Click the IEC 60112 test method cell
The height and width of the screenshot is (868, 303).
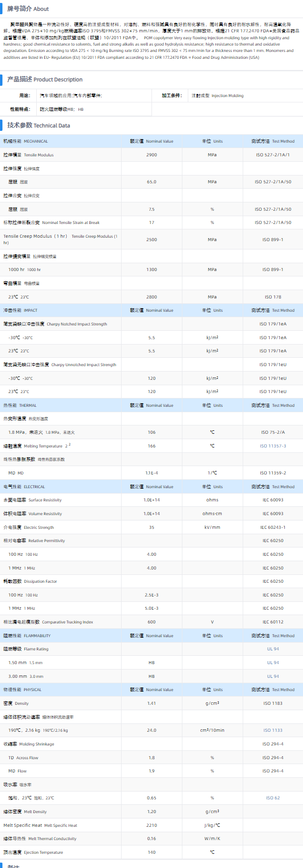coord(273,622)
